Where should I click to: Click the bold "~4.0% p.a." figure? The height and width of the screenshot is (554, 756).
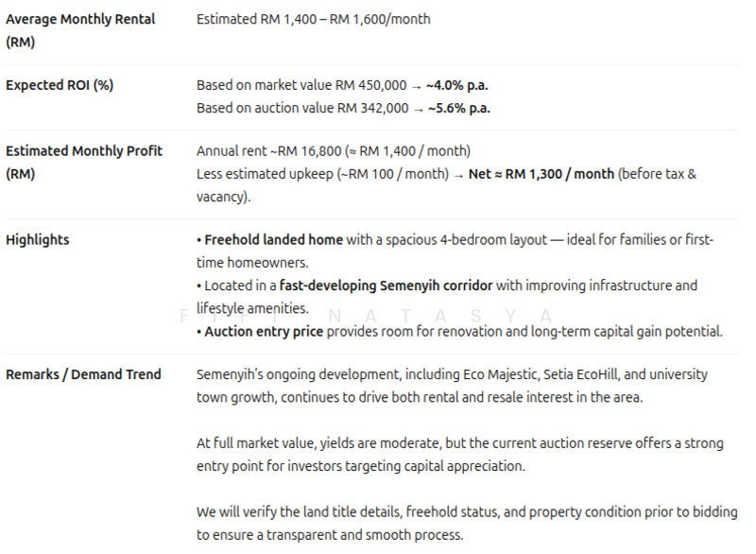tap(457, 85)
